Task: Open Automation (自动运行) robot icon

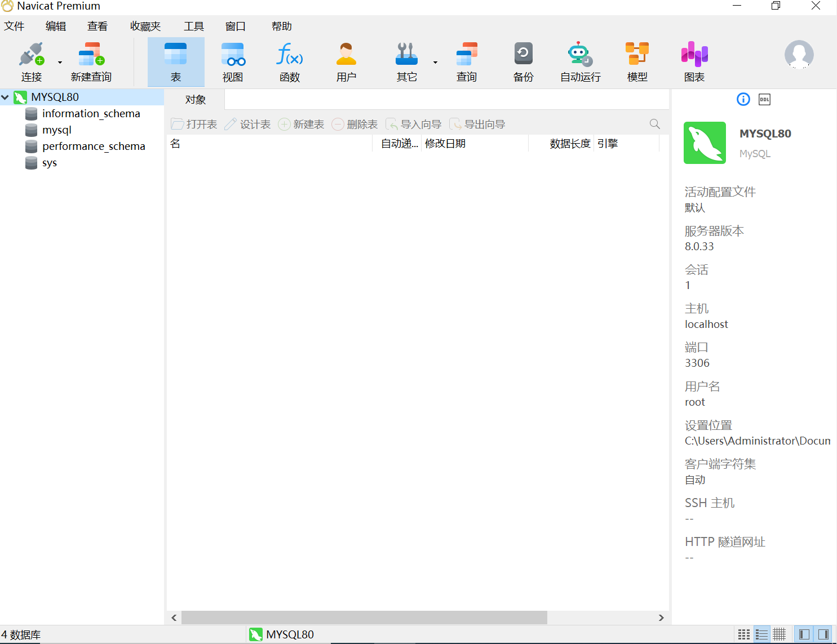Action: coord(580,55)
